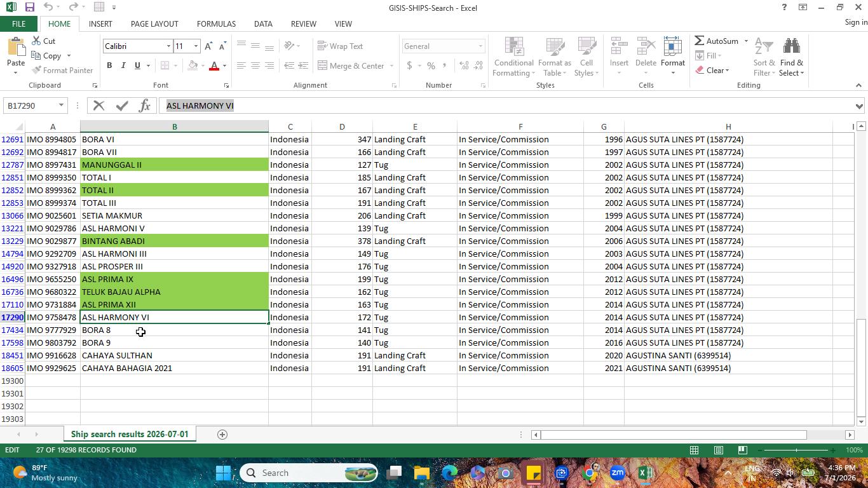The width and height of the screenshot is (868, 488).
Task: Open Windows Start menu
Action: click(224, 473)
